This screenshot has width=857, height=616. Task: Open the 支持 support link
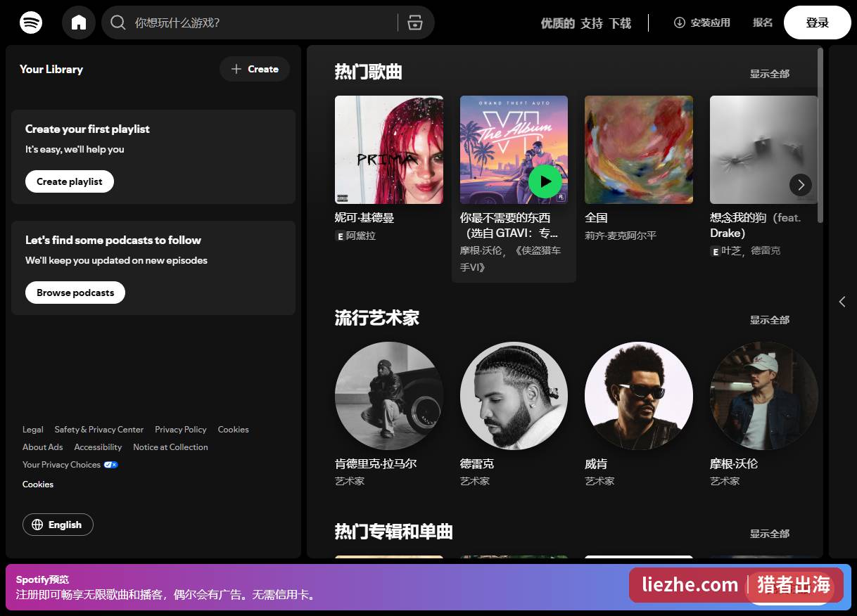tap(592, 23)
